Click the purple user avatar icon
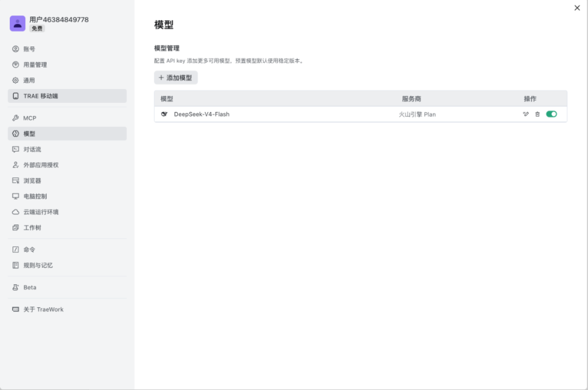 [18, 23]
